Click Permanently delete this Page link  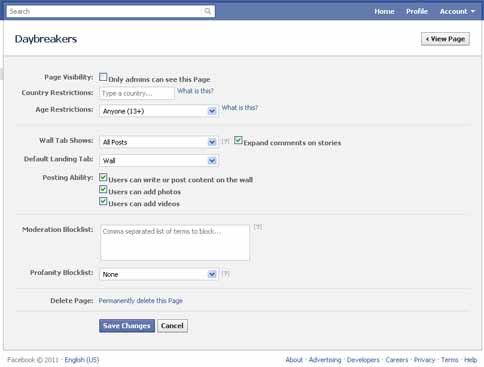point(141,301)
